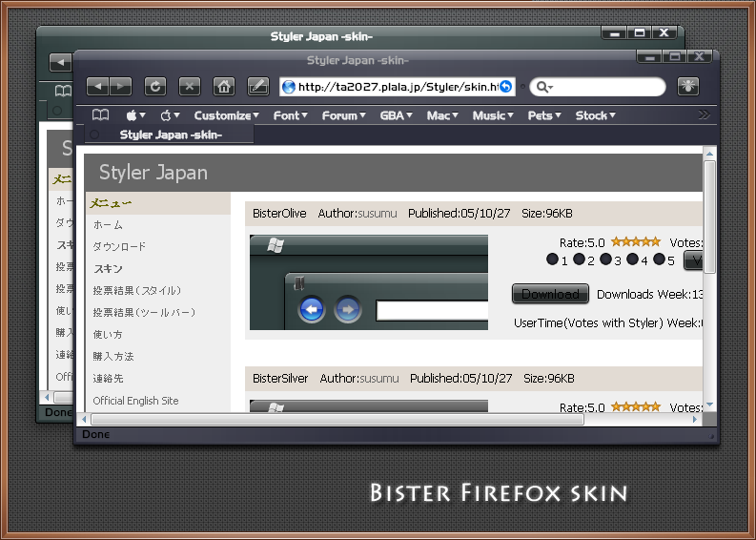The image size is (756, 540).
Task: Maximize the rear Styler Japan window
Action: pyautogui.click(x=640, y=32)
